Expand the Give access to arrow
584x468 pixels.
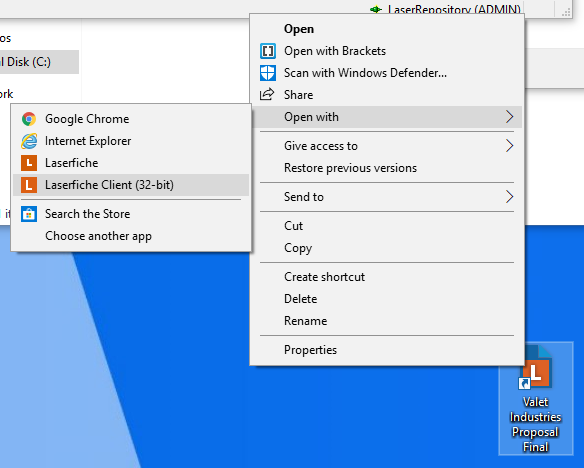point(510,146)
